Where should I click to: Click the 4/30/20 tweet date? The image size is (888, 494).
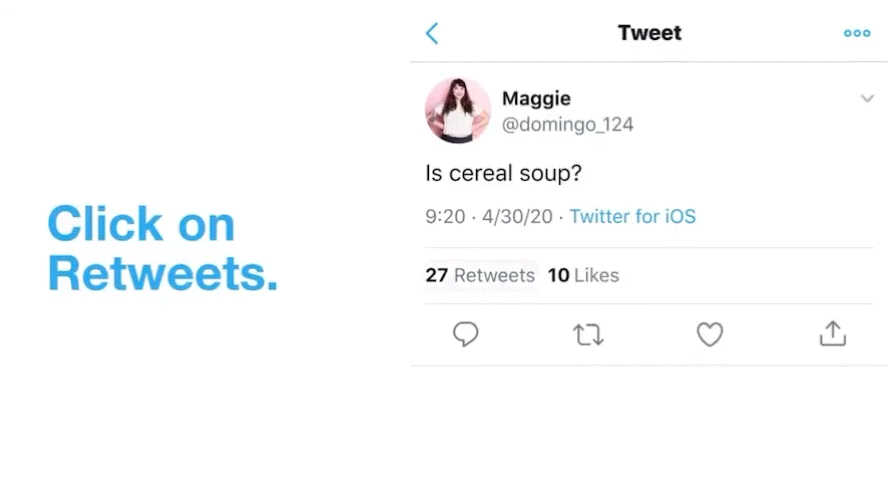pyautogui.click(x=517, y=216)
